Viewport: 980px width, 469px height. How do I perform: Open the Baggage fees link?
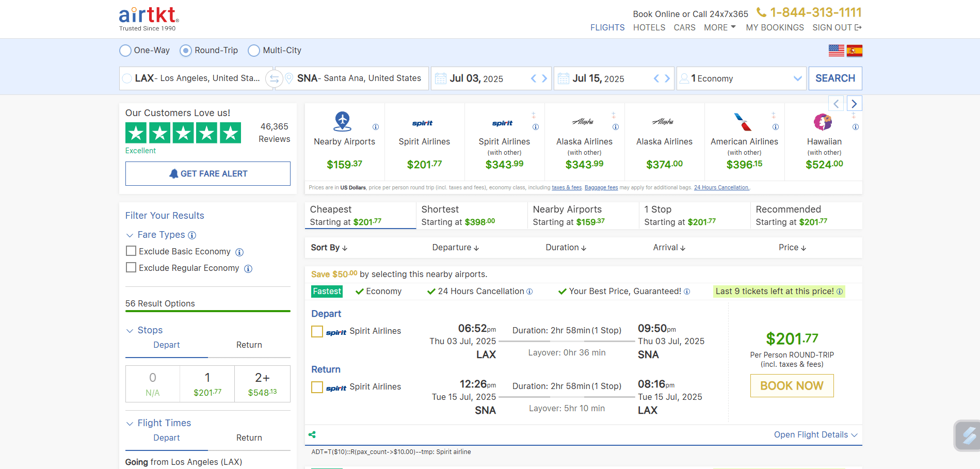601,187
